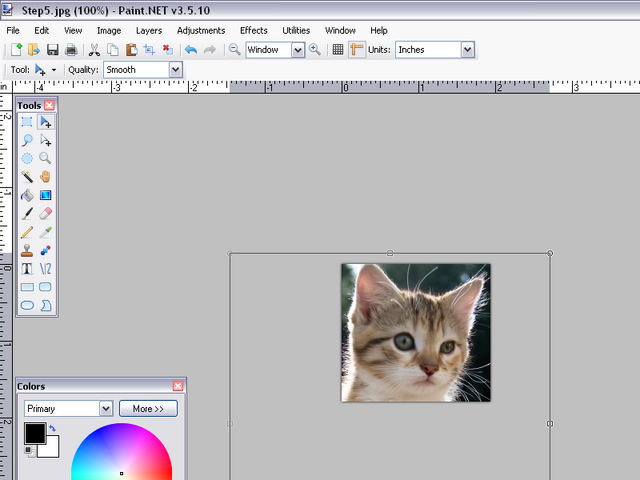
Task: Select the Magic Wand tool
Action: [27, 177]
